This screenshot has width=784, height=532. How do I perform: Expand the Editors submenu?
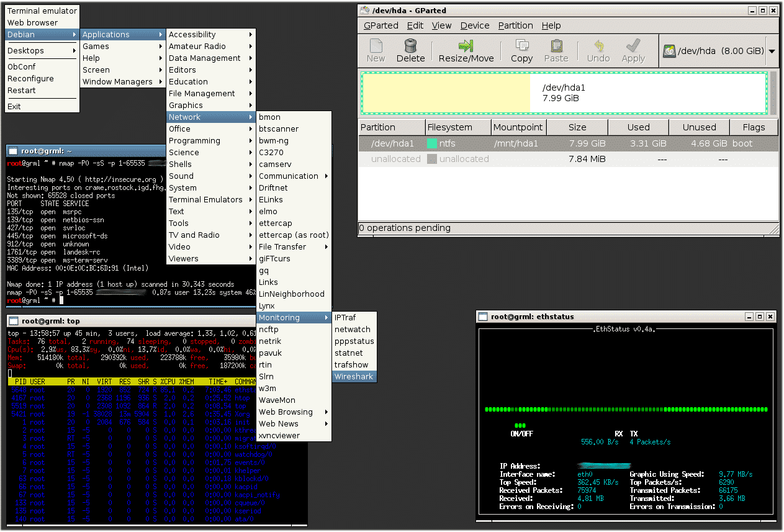click(211, 70)
